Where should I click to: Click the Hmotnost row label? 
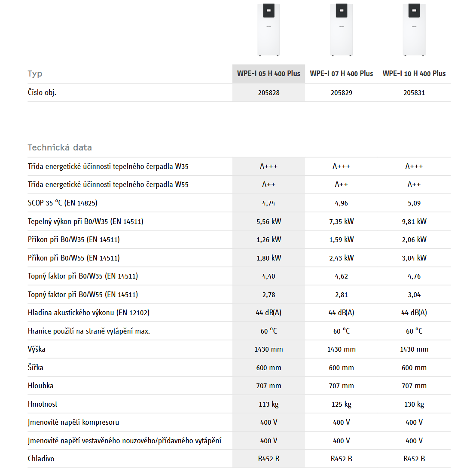[x=42, y=404]
